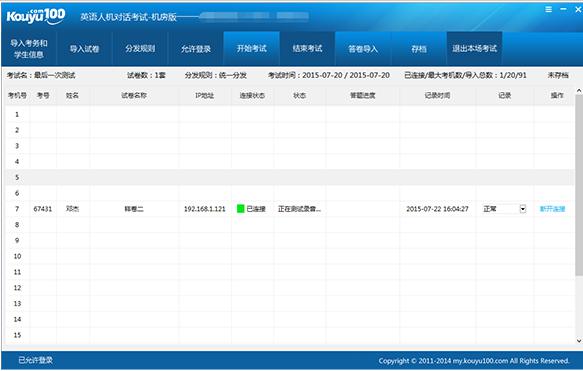Open the 分发规则 tab

pyautogui.click(x=140, y=49)
